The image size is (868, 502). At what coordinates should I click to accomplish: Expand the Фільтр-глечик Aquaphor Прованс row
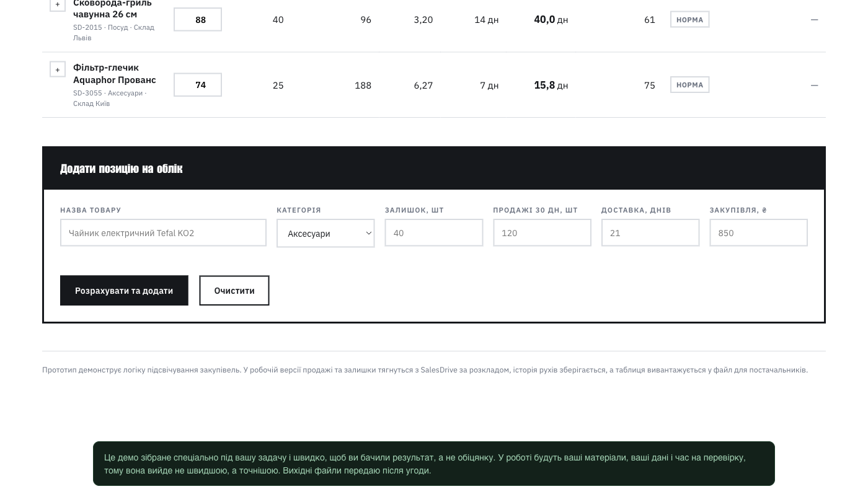(x=58, y=69)
